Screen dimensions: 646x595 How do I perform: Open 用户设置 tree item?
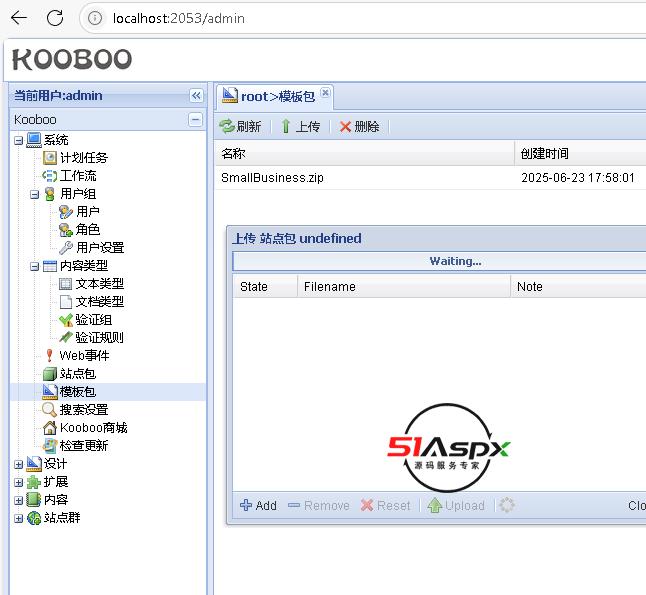click(100, 248)
